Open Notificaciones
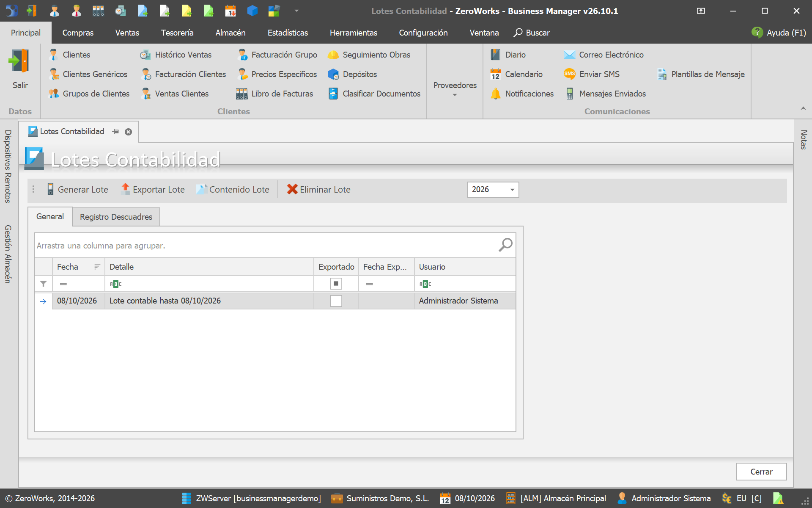 click(x=522, y=94)
